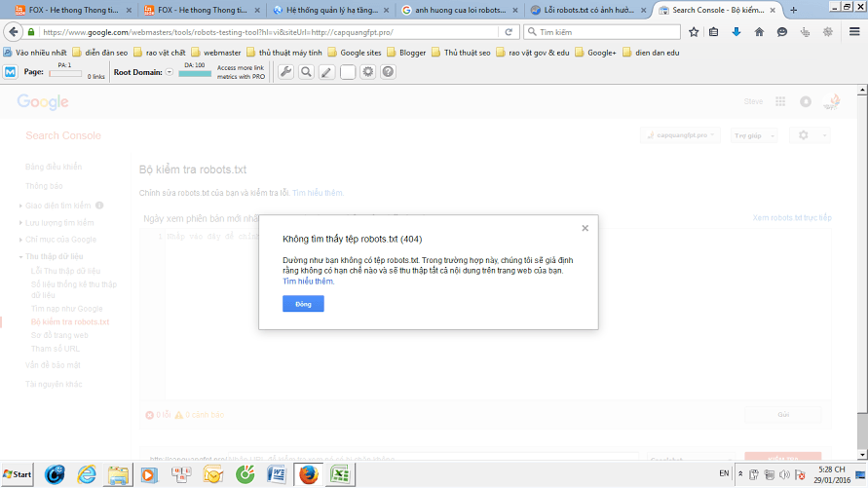Click MozBar blank square icon
Screen dimensions: 868x488
coord(347,72)
